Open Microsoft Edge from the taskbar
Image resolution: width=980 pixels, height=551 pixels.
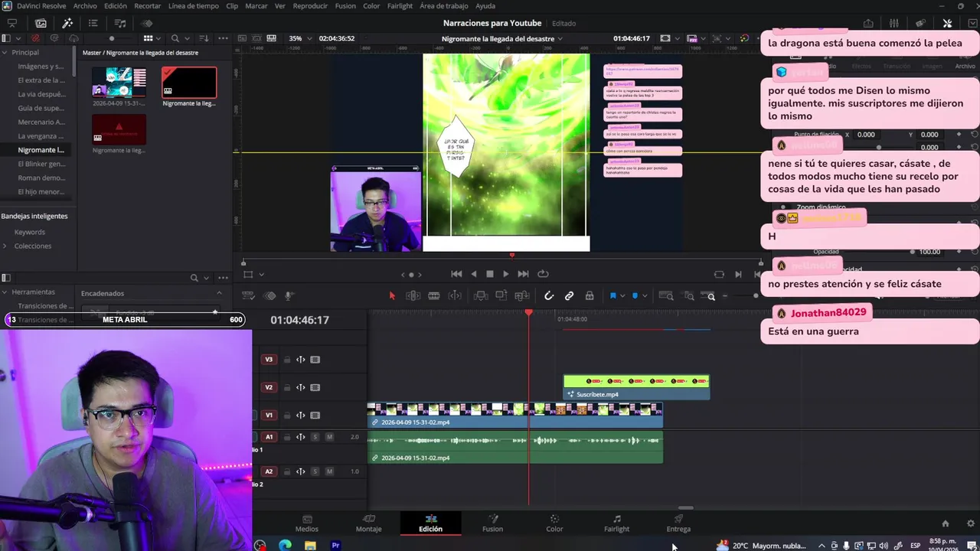285,545
